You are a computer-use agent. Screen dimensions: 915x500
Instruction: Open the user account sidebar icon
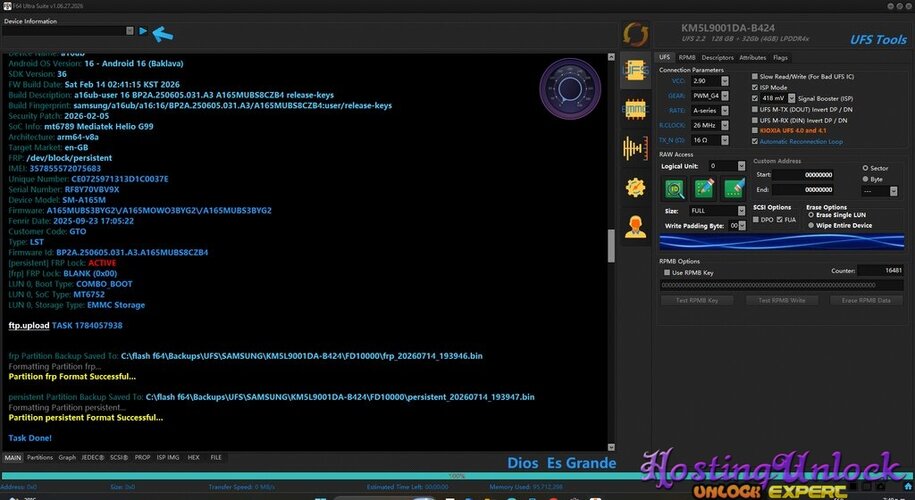[635, 226]
